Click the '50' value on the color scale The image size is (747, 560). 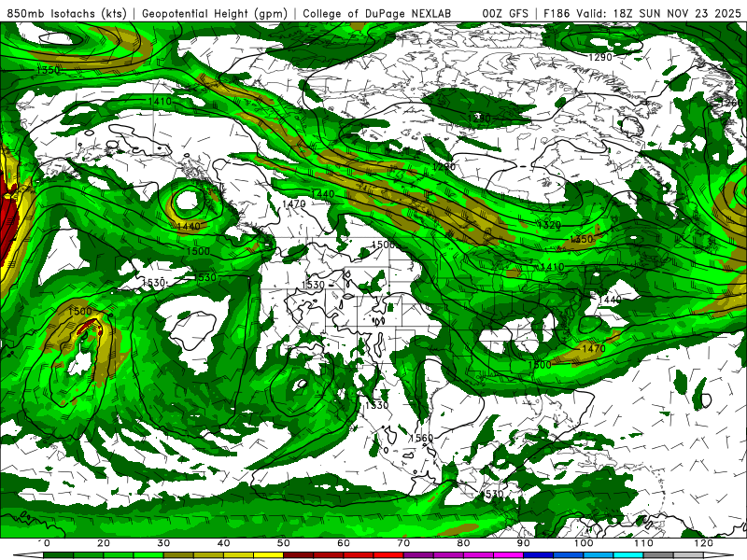click(x=284, y=543)
